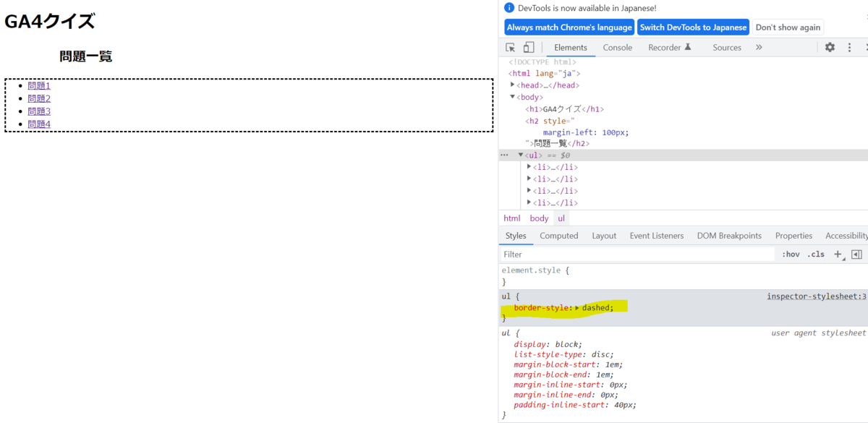Open the 問題2 link
This screenshot has width=868, height=423.
[39, 98]
